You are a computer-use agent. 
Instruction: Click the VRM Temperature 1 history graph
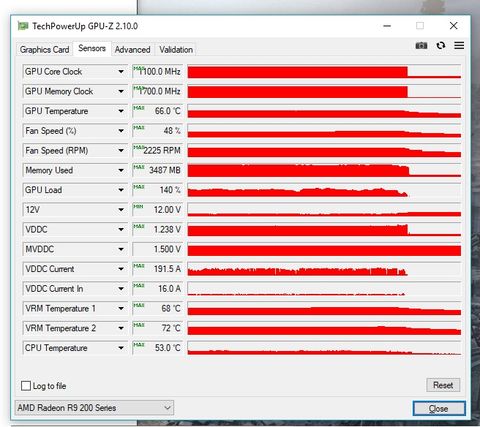(x=324, y=308)
